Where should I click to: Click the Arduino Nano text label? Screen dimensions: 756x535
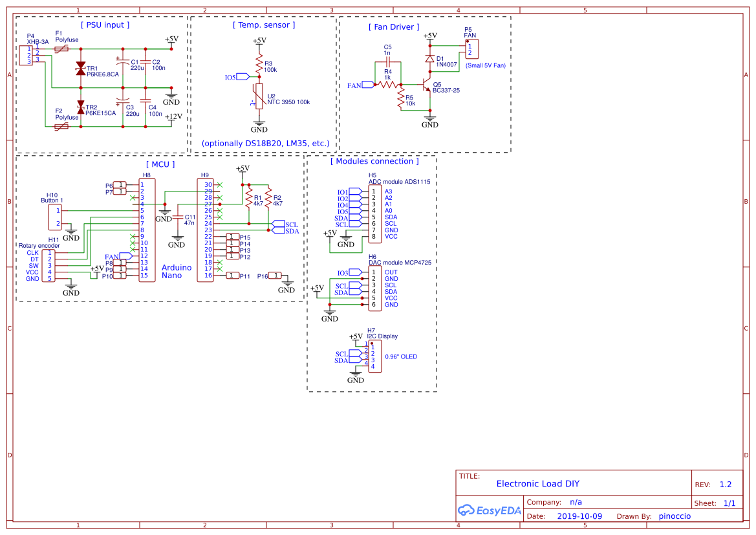176,271
